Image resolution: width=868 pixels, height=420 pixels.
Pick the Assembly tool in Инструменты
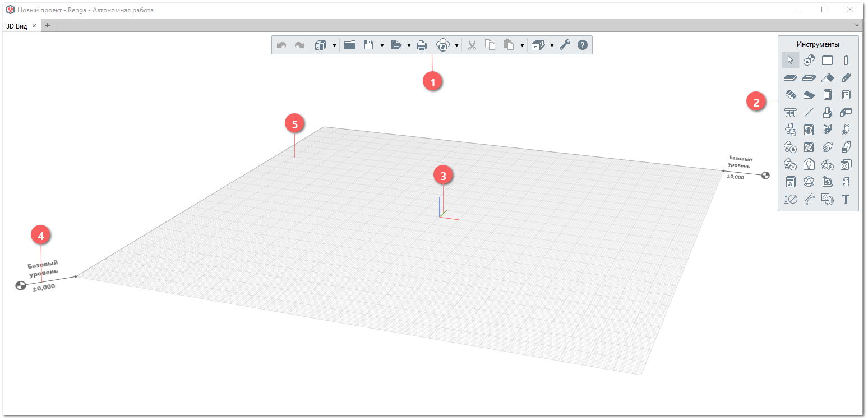tap(828, 182)
